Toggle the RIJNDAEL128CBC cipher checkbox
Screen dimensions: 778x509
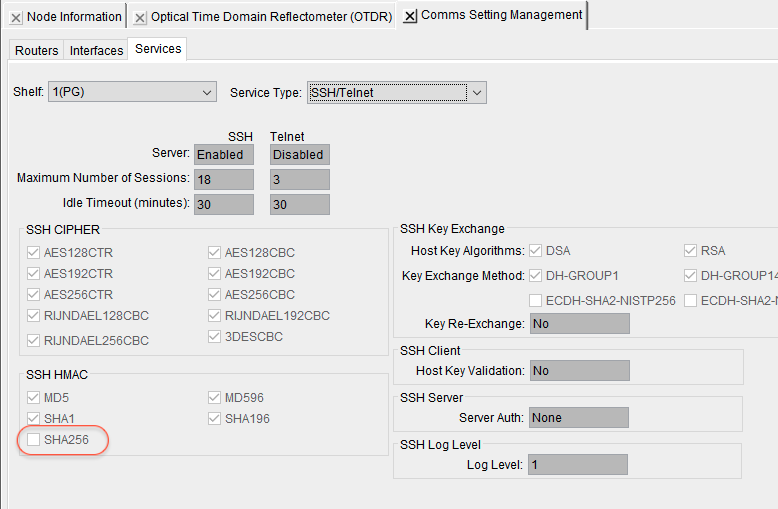coord(33,316)
